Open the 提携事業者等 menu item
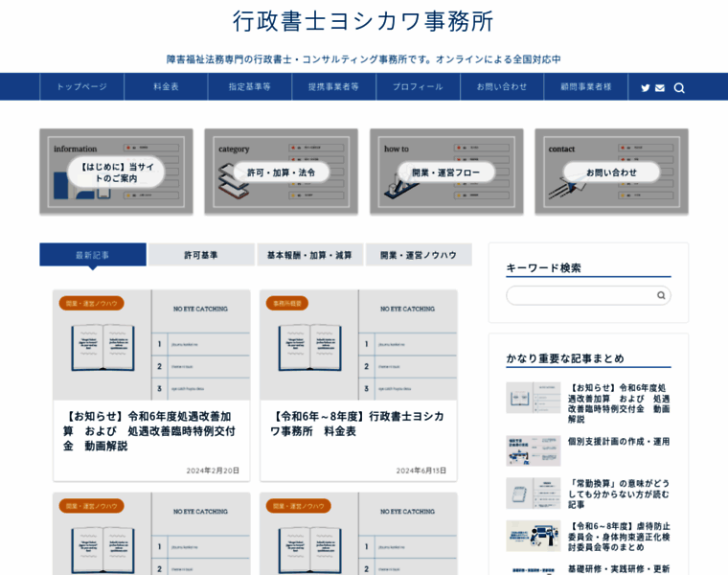Viewport: 728px width, 575px height. pos(333,86)
